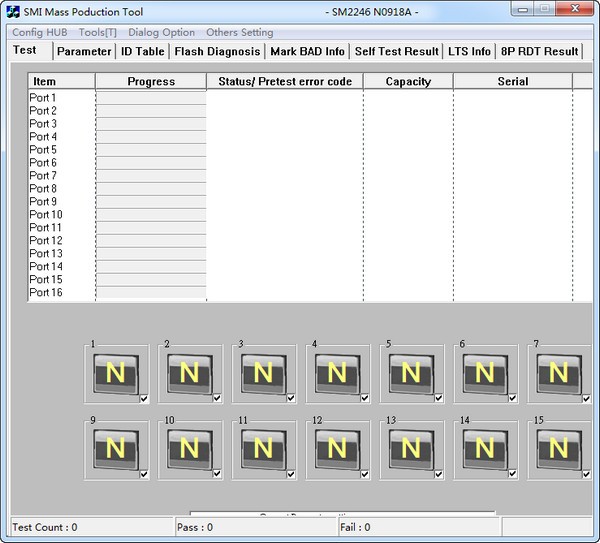Open the Config HUB menu

tap(40, 33)
